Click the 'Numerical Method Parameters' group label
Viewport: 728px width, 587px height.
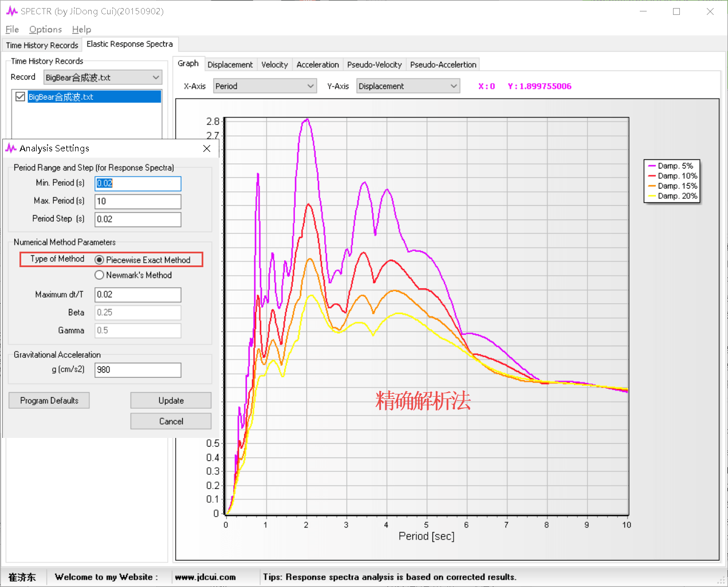(65, 242)
